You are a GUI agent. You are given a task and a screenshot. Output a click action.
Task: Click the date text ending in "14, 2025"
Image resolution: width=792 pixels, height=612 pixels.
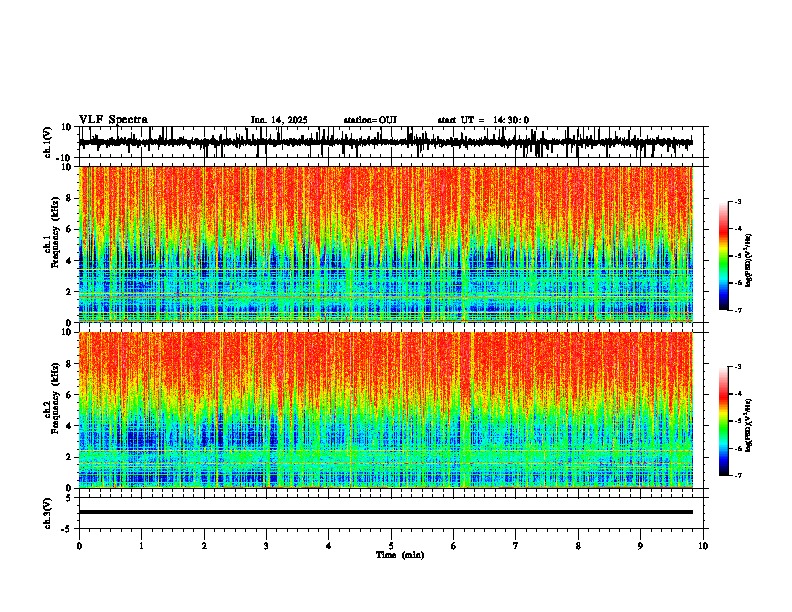point(279,120)
